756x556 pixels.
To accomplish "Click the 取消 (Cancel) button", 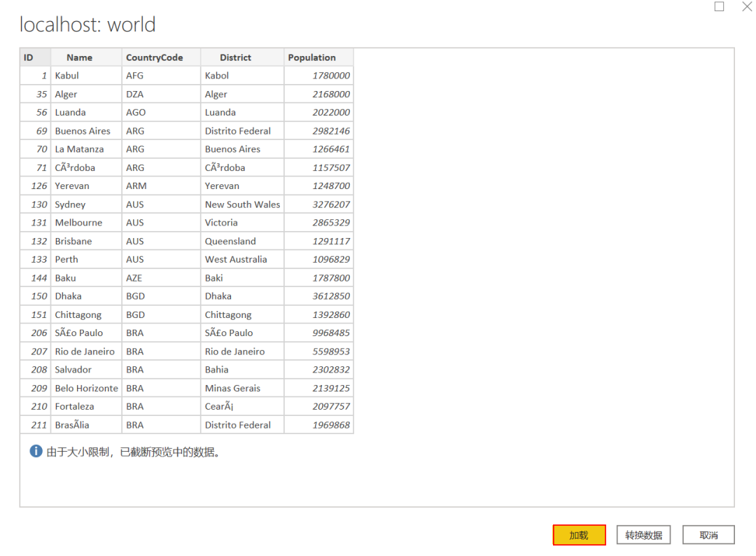I will point(708,535).
